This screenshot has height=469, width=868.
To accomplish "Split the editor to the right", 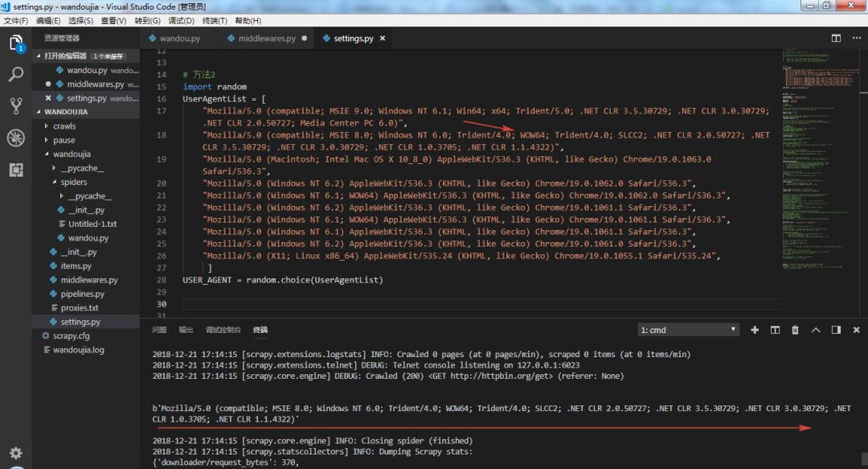I will point(836,39).
